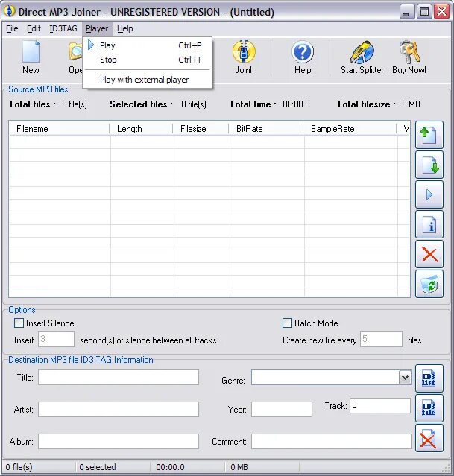Sort by the SampleRate column header
This screenshot has width=454, height=476.
tap(350, 129)
